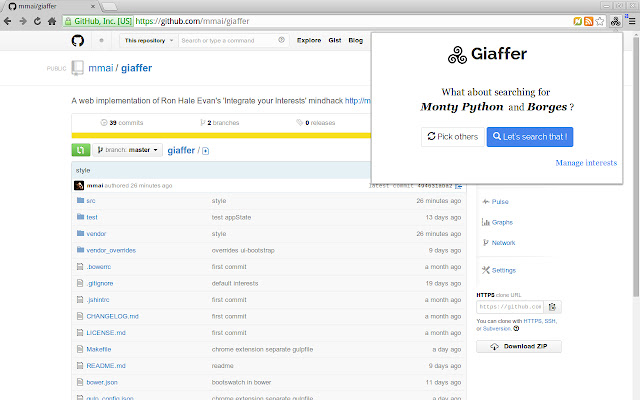Open bower.json file
640x400 pixels.
[x=102, y=382]
